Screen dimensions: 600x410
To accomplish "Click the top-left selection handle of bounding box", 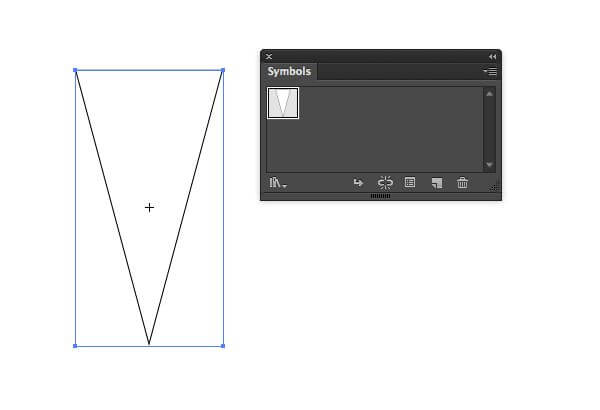I will (75, 70).
